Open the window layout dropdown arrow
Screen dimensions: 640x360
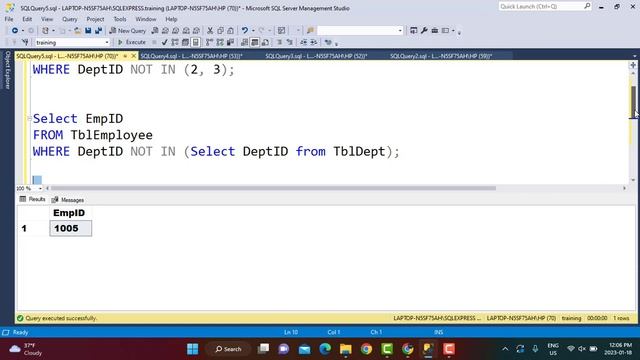point(453,31)
